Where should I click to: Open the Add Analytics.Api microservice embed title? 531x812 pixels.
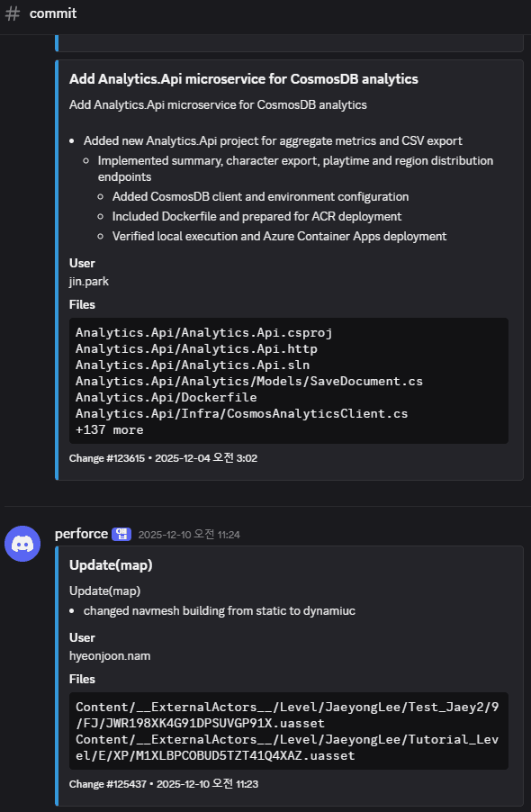point(242,78)
